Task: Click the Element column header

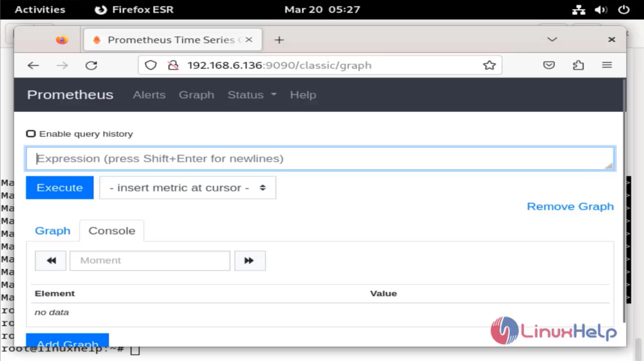Action: (x=55, y=293)
